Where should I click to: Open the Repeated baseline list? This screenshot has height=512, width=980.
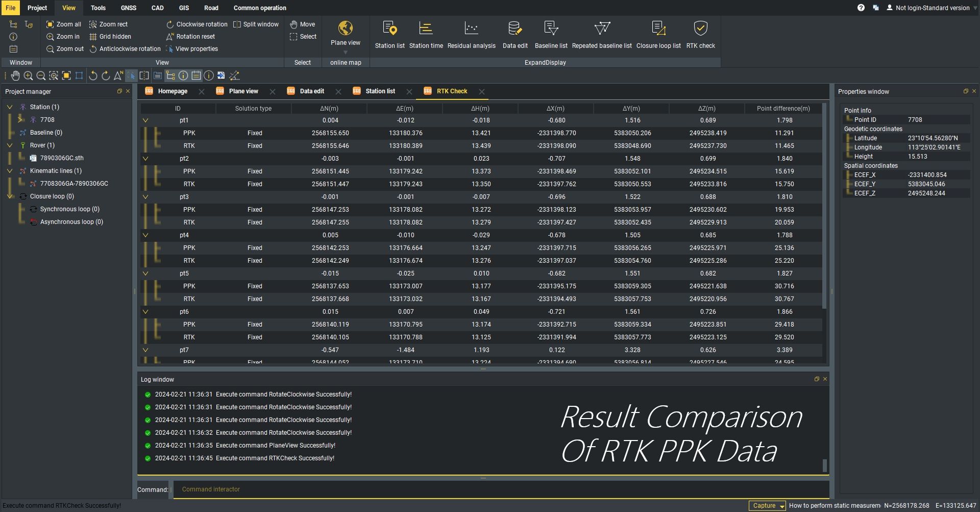point(602,35)
